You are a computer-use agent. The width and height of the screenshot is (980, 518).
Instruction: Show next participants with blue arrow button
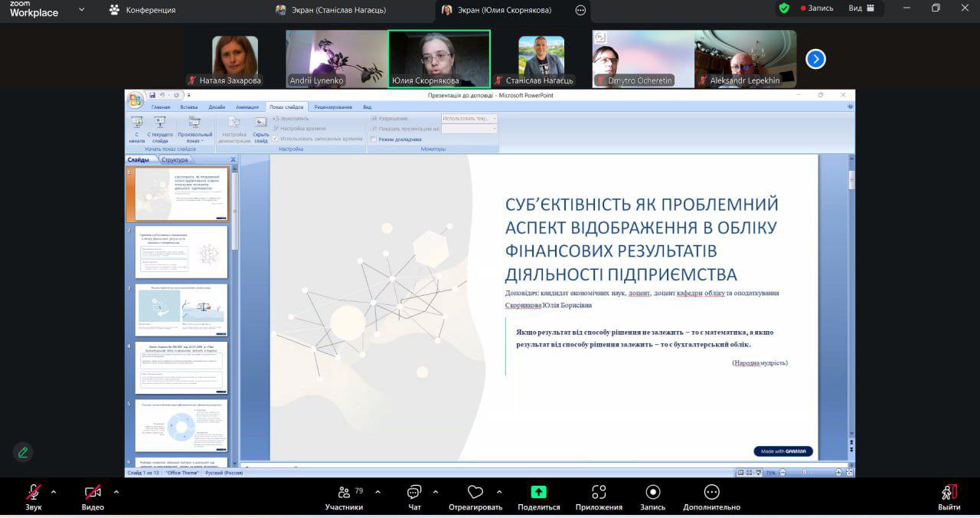815,59
